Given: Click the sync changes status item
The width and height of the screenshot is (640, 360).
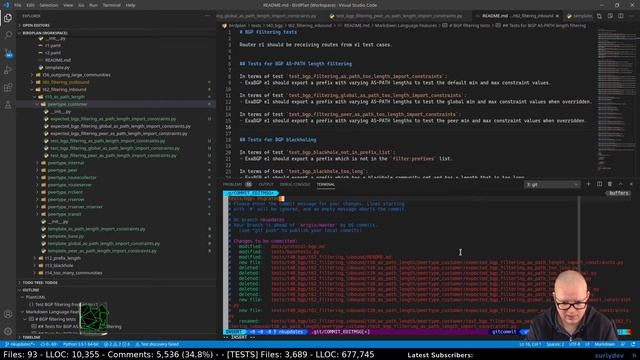Looking at the screenshot, I should pos(49,344).
